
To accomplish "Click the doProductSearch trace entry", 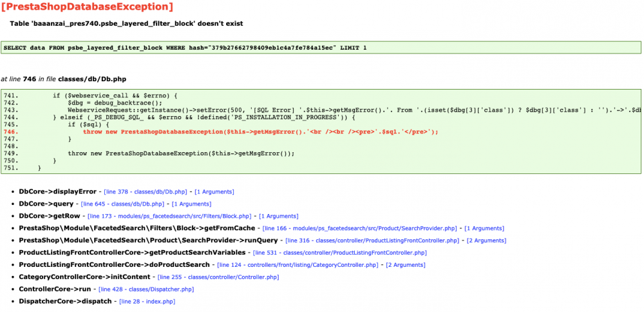I will [114, 265].
